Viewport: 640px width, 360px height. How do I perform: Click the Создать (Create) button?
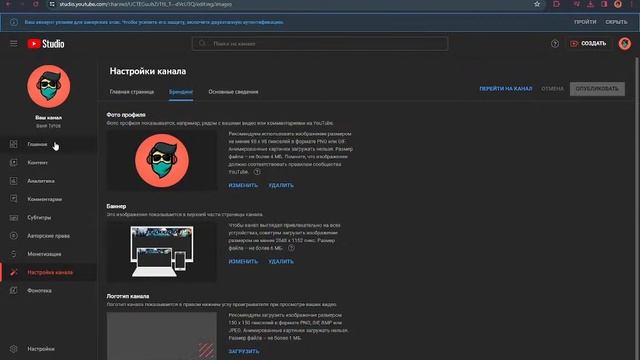tap(588, 44)
